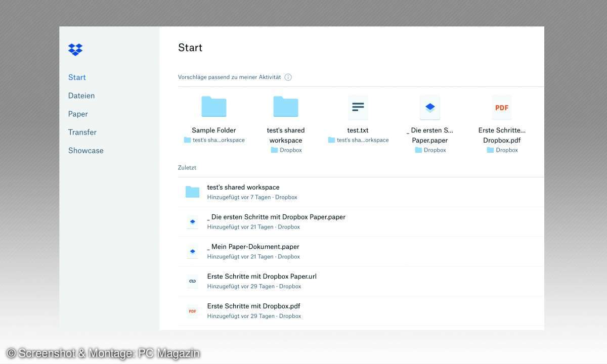
Task: Click Paper icon of Die ersten Schritte row
Action: point(192,221)
